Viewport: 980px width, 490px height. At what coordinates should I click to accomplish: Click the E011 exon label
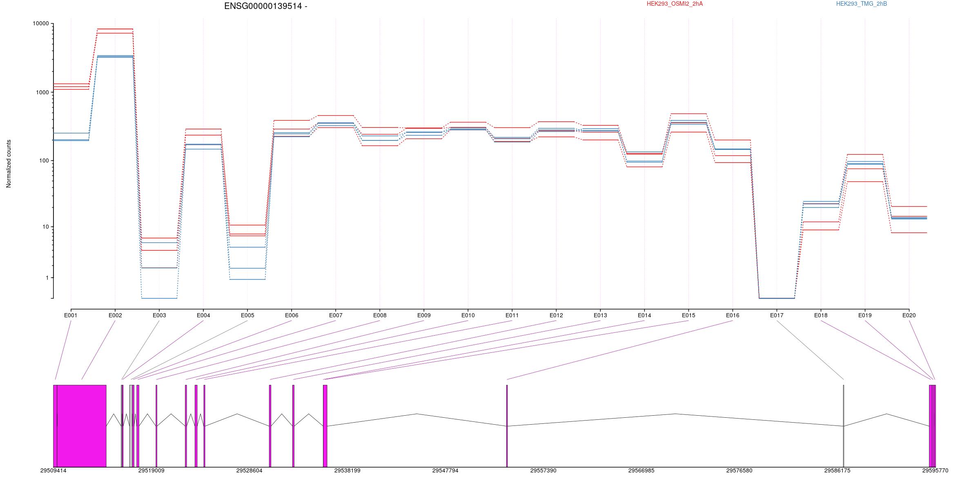click(512, 315)
